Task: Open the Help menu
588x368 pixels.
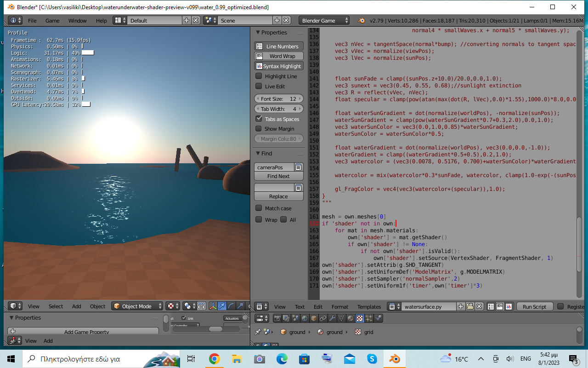Action: pos(102,21)
